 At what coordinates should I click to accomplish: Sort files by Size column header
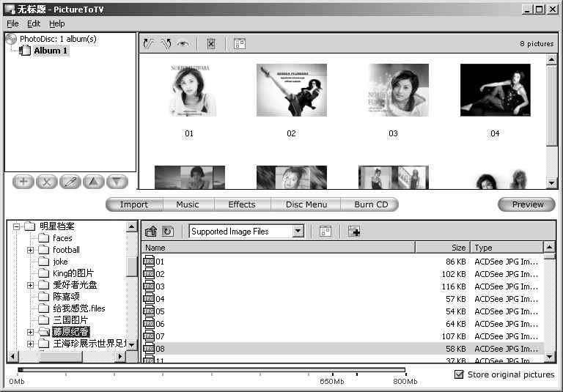(x=443, y=248)
